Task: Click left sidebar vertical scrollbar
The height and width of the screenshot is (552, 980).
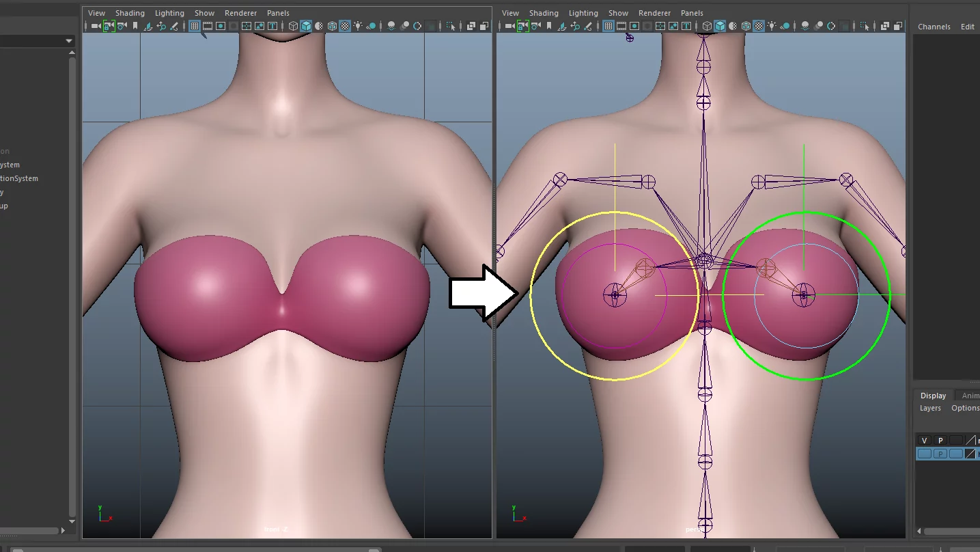Action: pyautogui.click(x=72, y=287)
